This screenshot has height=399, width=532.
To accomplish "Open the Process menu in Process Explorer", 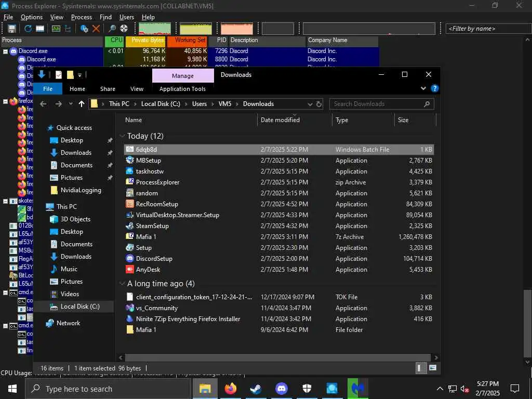I will [x=82, y=17].
